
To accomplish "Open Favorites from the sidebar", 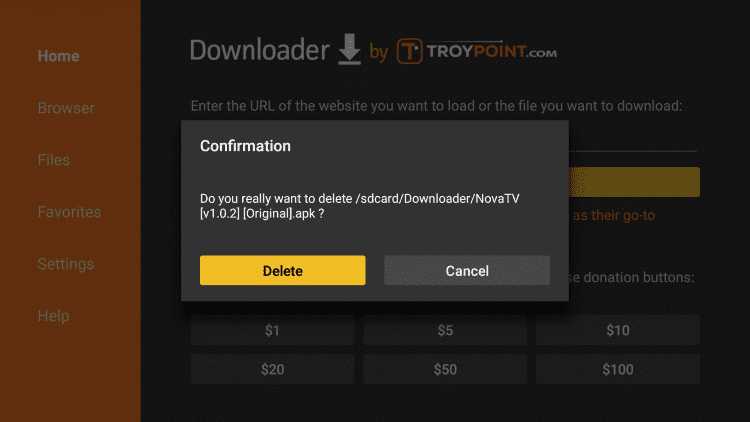I will (69, 212).
